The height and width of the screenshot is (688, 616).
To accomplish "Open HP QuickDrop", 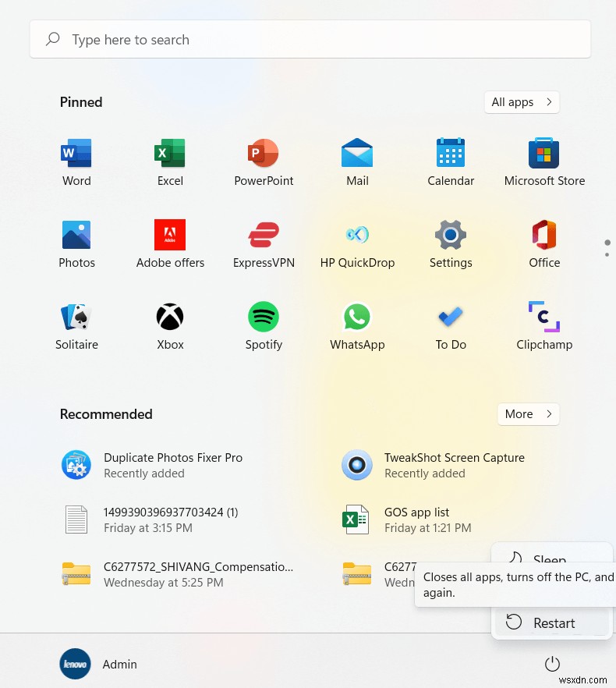I will point(357,244).
